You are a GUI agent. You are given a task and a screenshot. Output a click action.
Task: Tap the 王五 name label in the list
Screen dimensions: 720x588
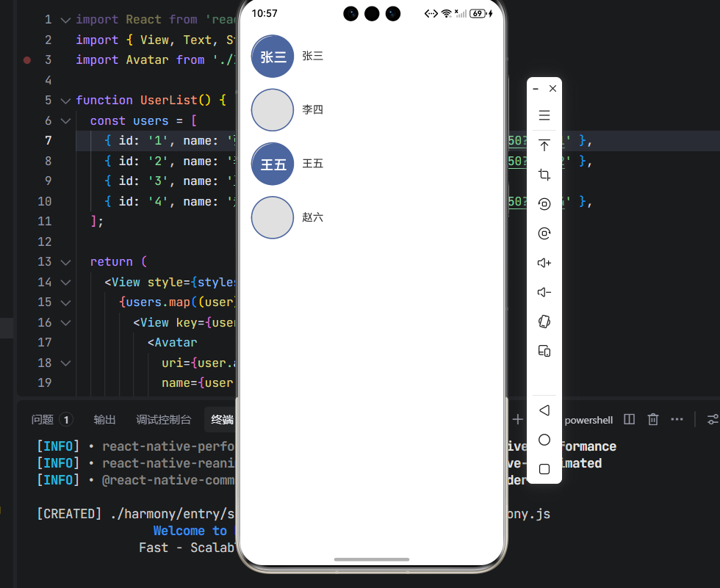[313, 163]
